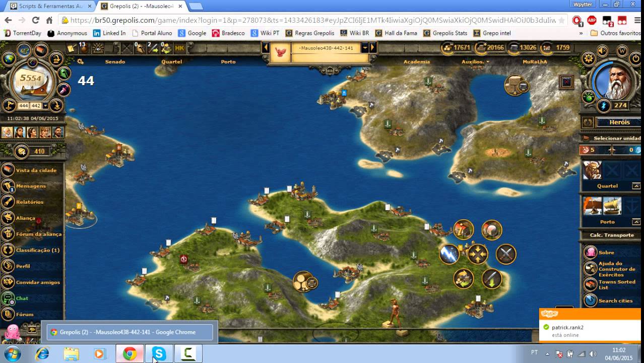This screenshot has width=644, height=363.
Task: Open Mensagens in the sidebar
Action: [x=32, y=186]
